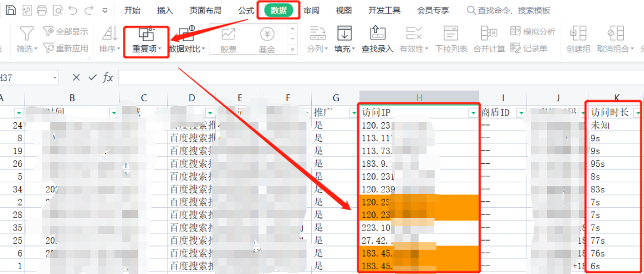Click the formula confirm checkmark icon
The height and width of the screenshot is (274, 644).
(x=92, y=77)
